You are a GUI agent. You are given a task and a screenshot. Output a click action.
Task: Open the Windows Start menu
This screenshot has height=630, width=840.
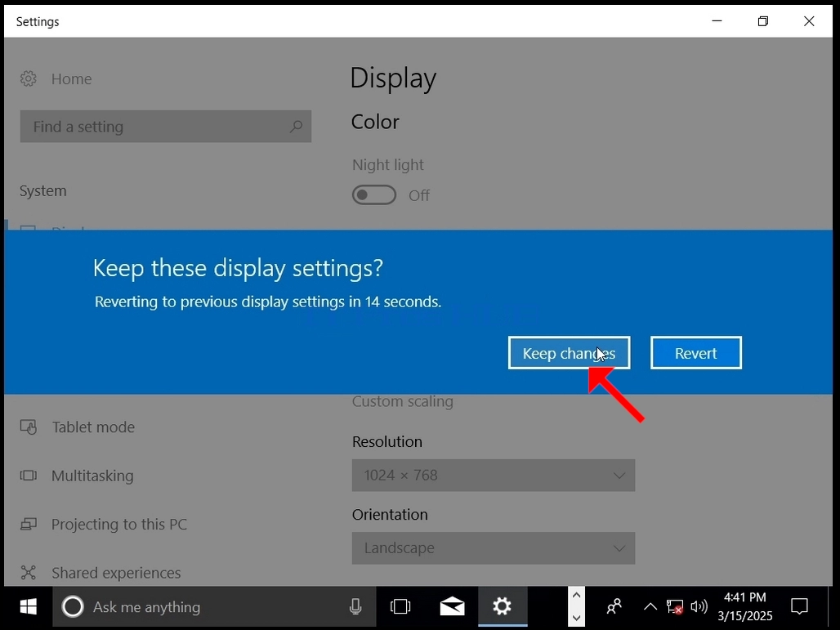(28, 607)
